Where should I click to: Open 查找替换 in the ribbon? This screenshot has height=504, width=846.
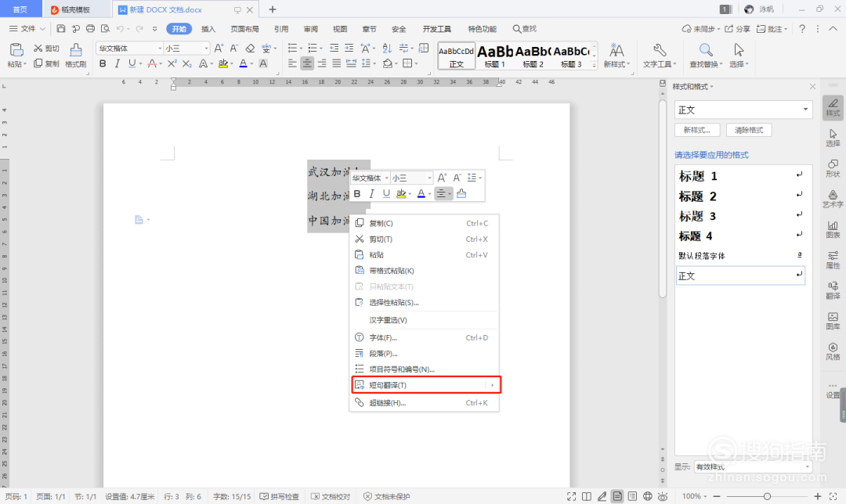click(x=705, y=55)
